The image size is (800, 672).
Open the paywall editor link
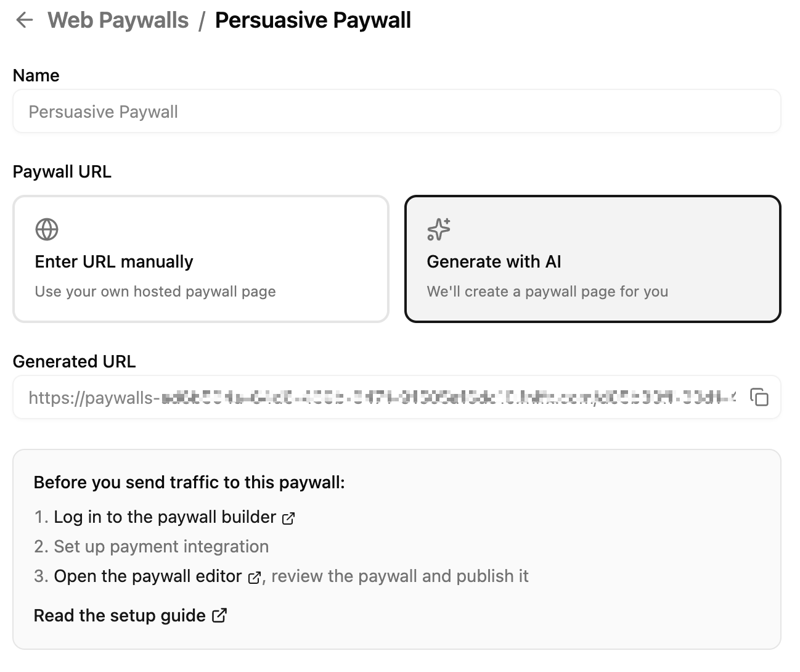tap(147, 576)
